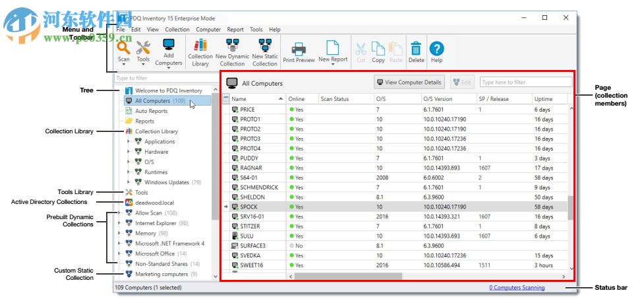The image size is (644, 299).
Task: Sort by the Online column header
Action: tap(303, 99)
